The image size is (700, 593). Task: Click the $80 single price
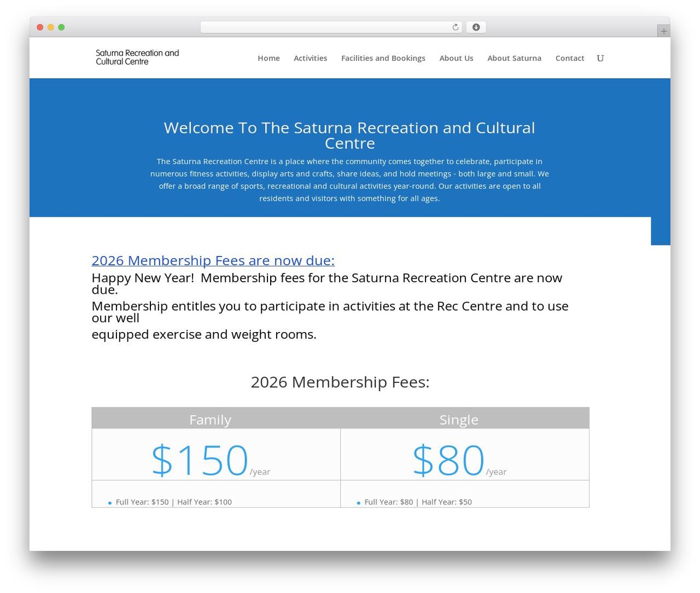pos(448,460)
